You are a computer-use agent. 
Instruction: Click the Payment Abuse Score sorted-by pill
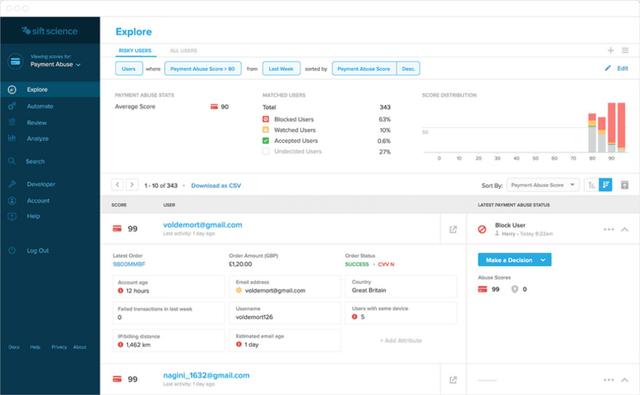coord(364,69)
